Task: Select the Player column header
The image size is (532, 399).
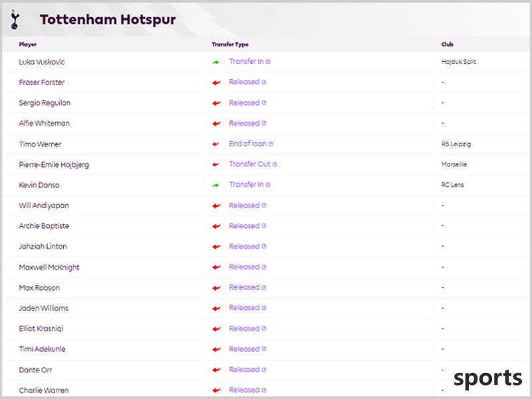Action: pyautogui.click(x=28, y=45)
